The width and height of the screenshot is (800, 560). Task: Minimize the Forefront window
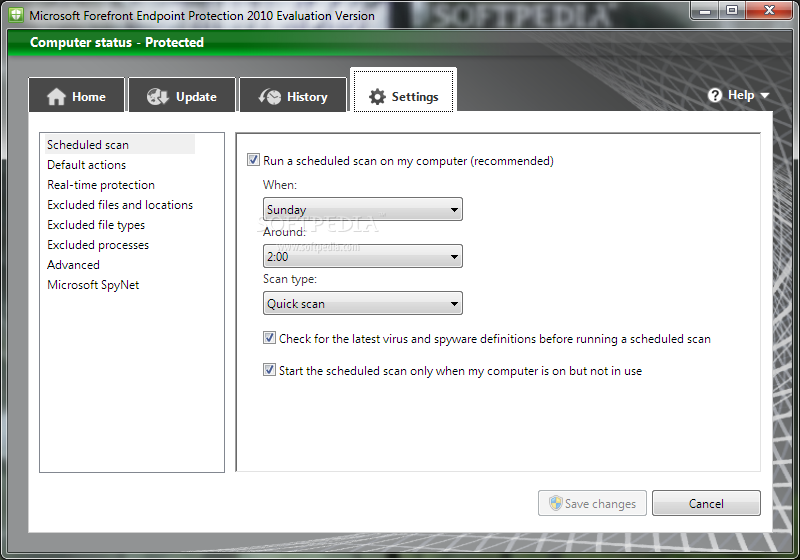click(705, 10)
